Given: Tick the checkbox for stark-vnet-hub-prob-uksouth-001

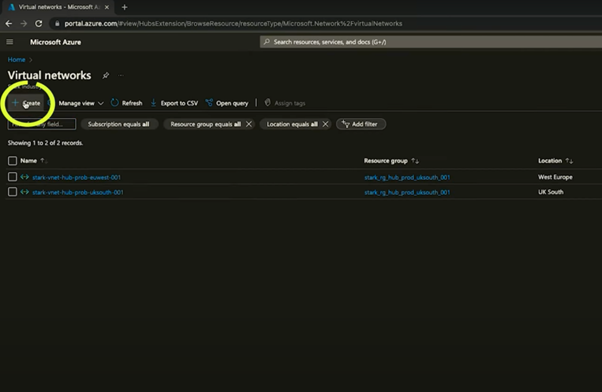Looking at the screenshot, I should 12,192.
